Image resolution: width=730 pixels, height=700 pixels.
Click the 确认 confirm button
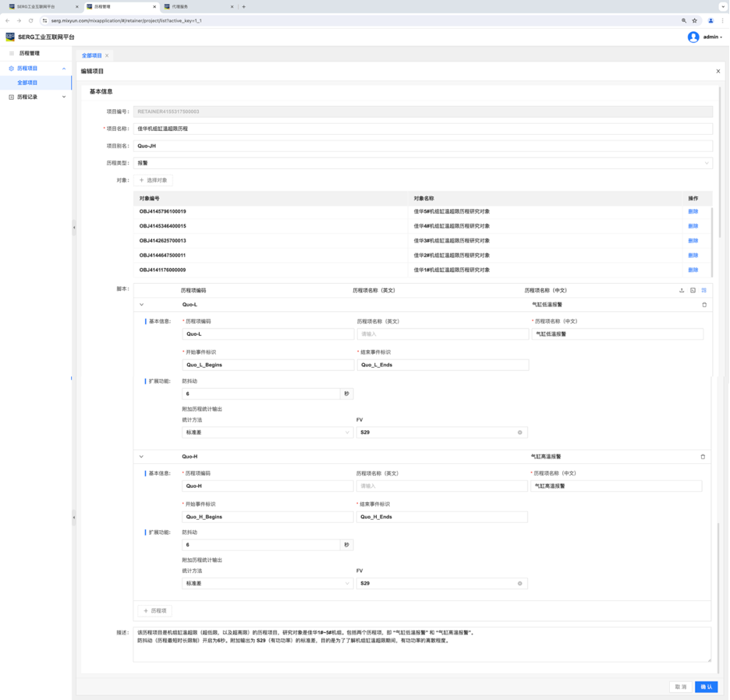point(706,687)
